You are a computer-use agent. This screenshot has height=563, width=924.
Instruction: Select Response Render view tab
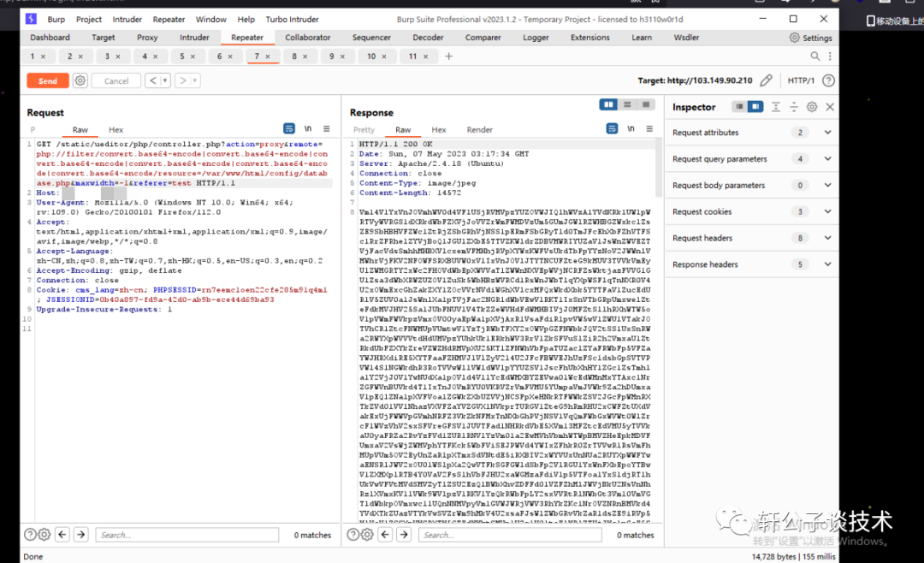[480, 130]
